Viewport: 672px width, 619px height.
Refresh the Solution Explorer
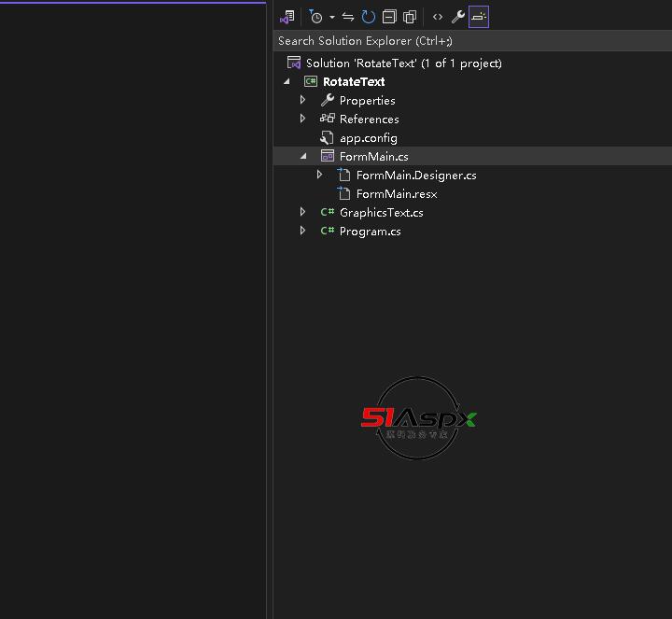tap(369, 17)
